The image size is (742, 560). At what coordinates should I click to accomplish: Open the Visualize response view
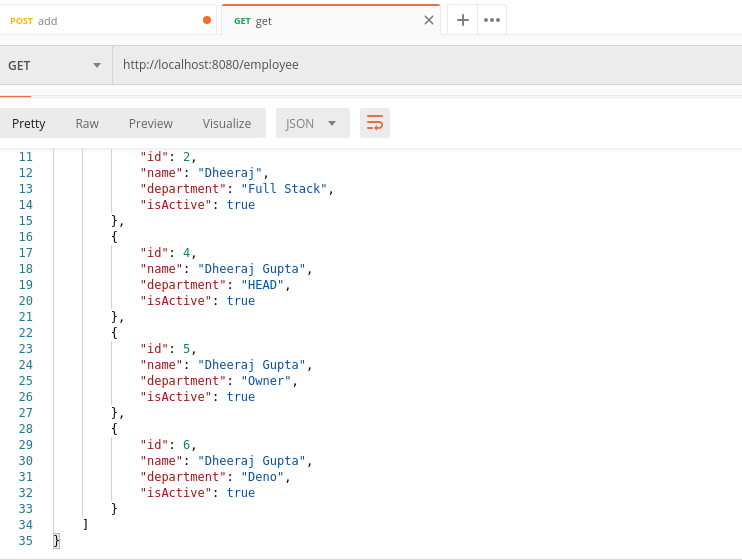coord(227,123)
